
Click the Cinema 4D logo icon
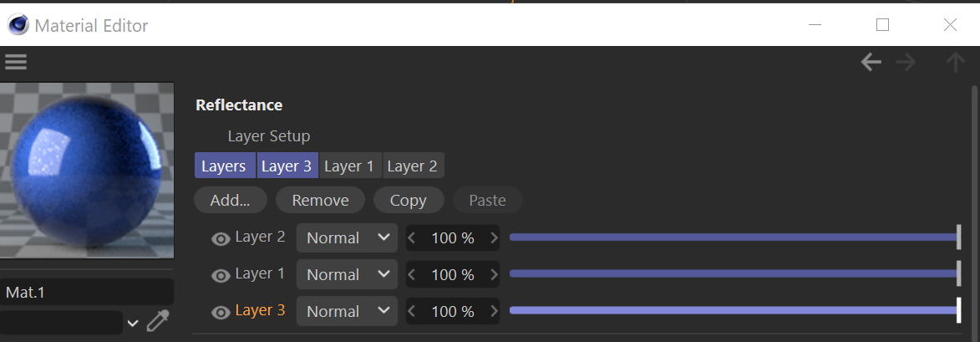tap(18, 25)
